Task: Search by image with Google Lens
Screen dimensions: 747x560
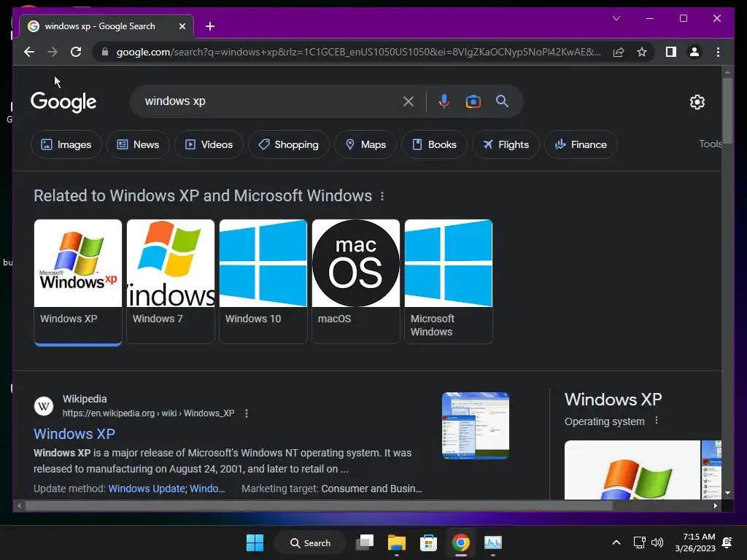Action: [473, 101]
